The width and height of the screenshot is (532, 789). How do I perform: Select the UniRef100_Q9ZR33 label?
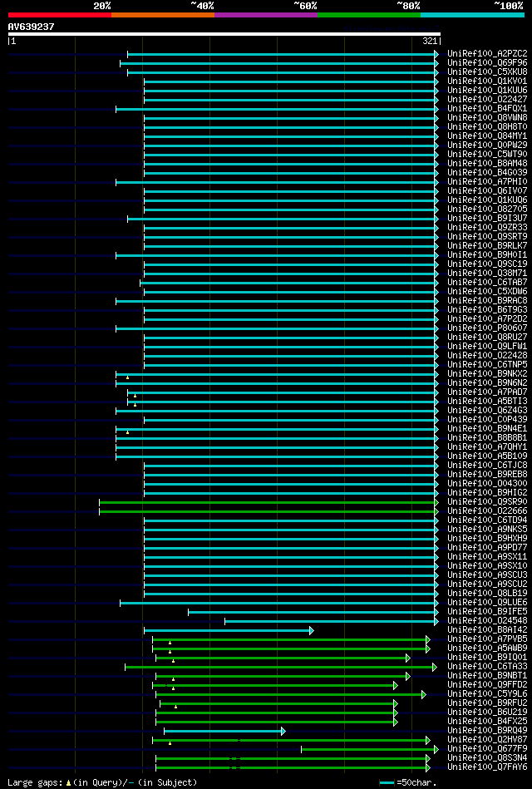(487, 228)
